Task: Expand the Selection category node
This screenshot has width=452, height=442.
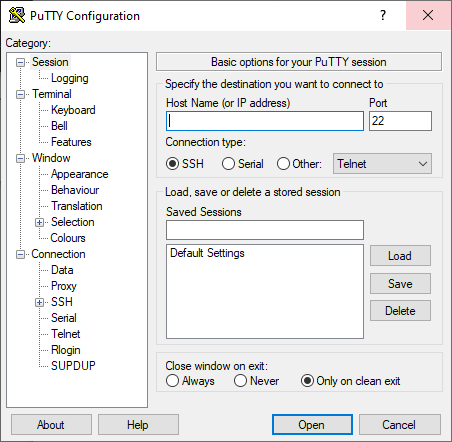Action: click(x=39, y=222)
